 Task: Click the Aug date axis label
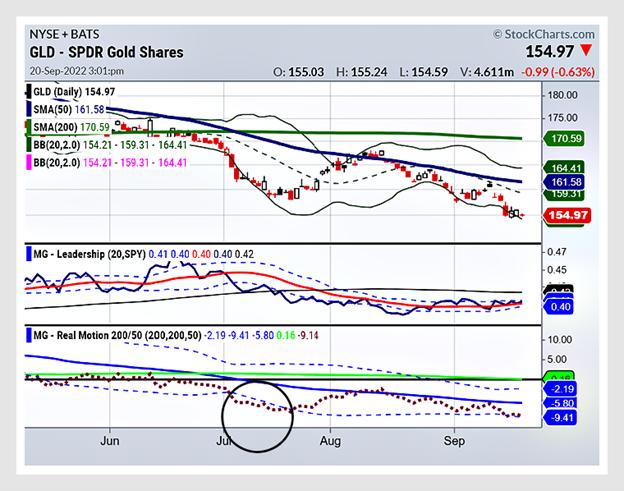point(330,441)
